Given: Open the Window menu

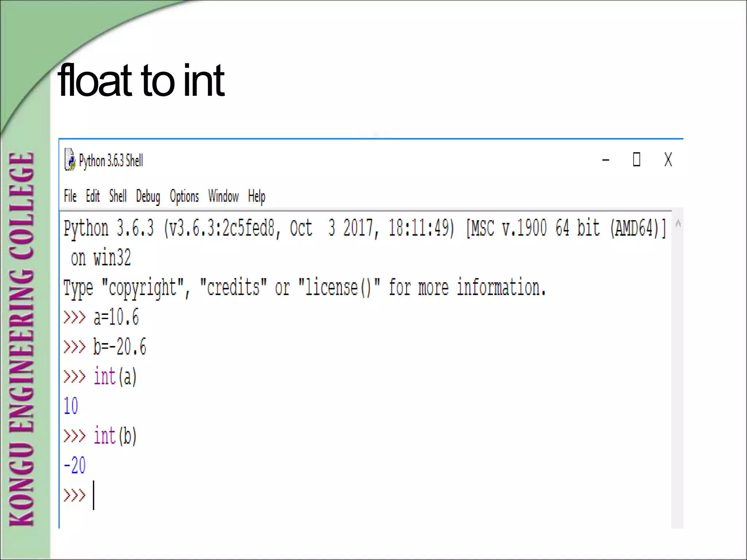Looking at the screenshot, I should tap(223, 197).
